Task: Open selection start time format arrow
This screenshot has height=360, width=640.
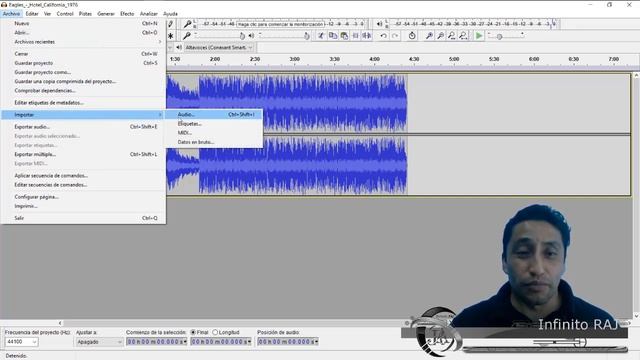Action: (x=185, y=342)
